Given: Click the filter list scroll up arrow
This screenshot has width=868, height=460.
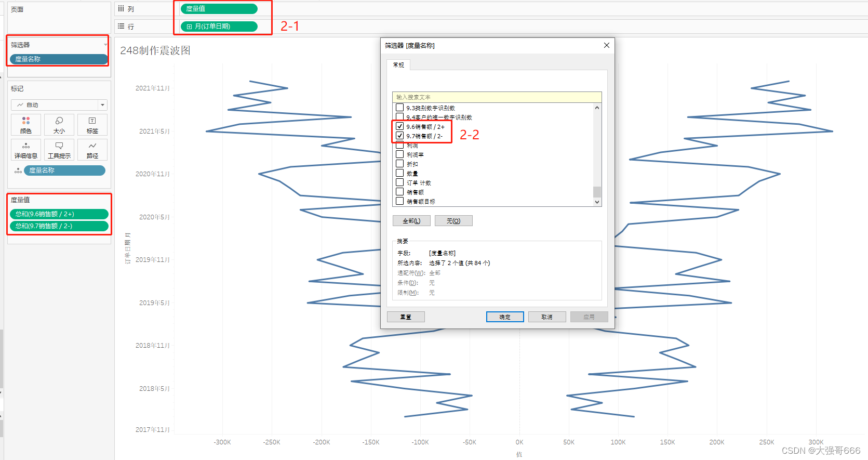Looking at the screenshot, I should (x=597, y=108).
